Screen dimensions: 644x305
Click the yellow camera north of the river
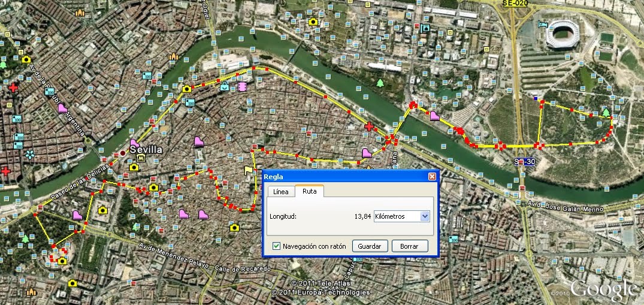[313, 22]
